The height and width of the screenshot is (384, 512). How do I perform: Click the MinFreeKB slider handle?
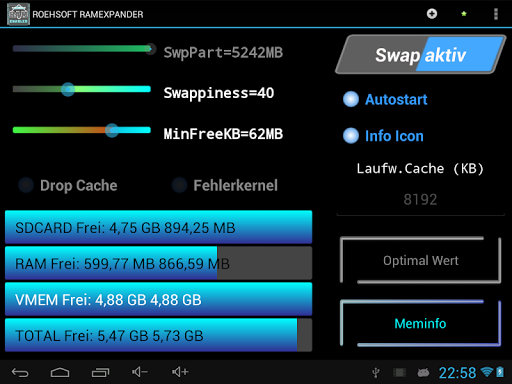click(x=112, y=130)
